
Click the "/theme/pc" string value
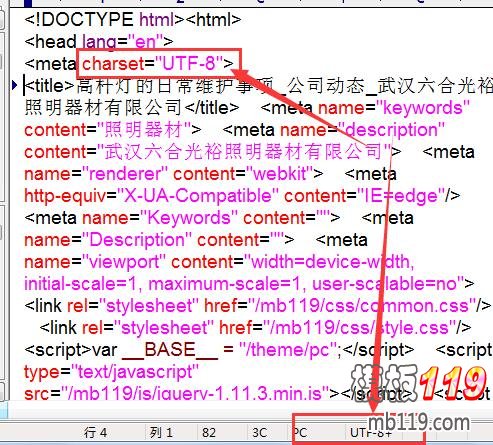click(288, 350)
